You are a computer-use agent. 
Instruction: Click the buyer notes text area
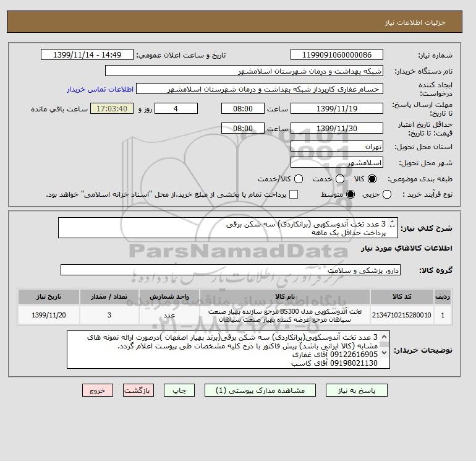pos(228,350)
